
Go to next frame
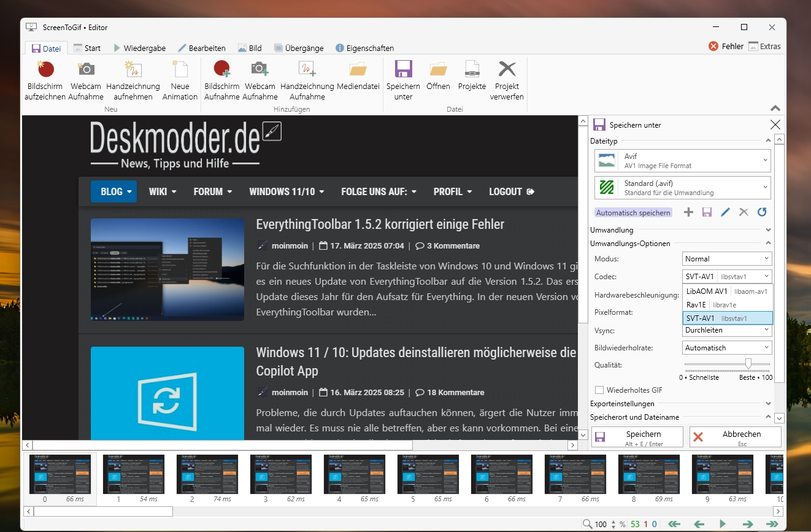point(747,524)
